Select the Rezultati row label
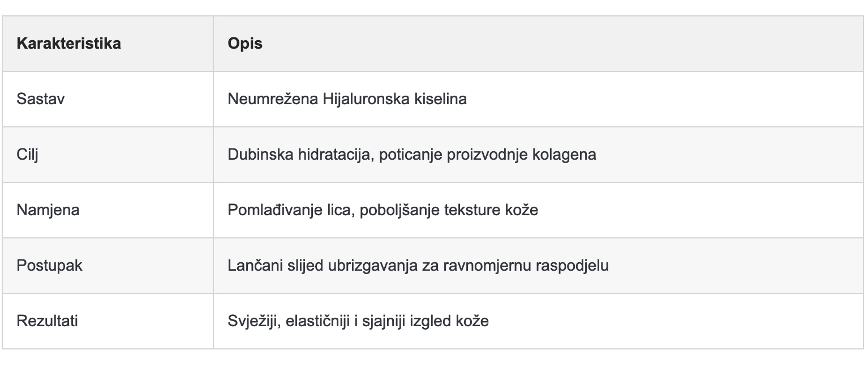 (47, 321)
